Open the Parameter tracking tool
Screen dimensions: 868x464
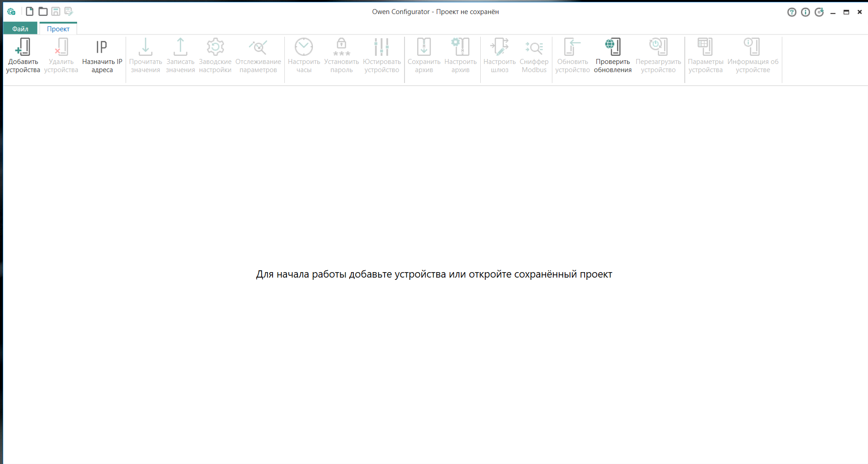coord(258,47)
